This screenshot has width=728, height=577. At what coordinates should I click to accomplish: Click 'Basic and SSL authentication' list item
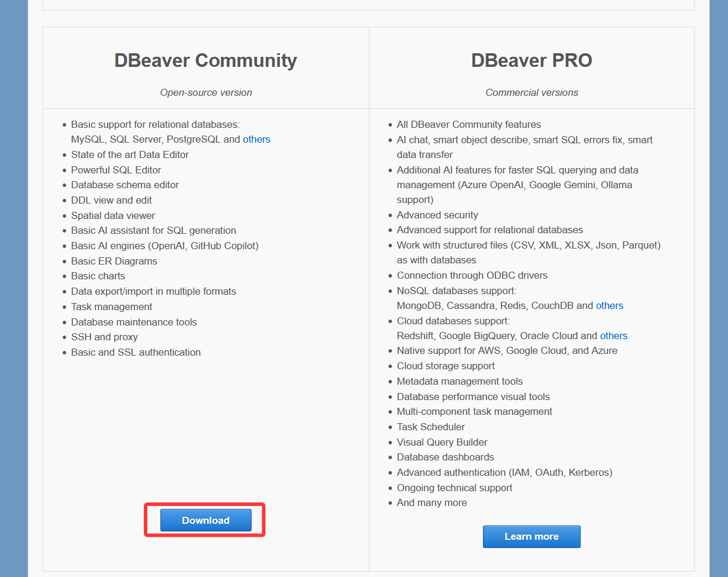[136, 352]
